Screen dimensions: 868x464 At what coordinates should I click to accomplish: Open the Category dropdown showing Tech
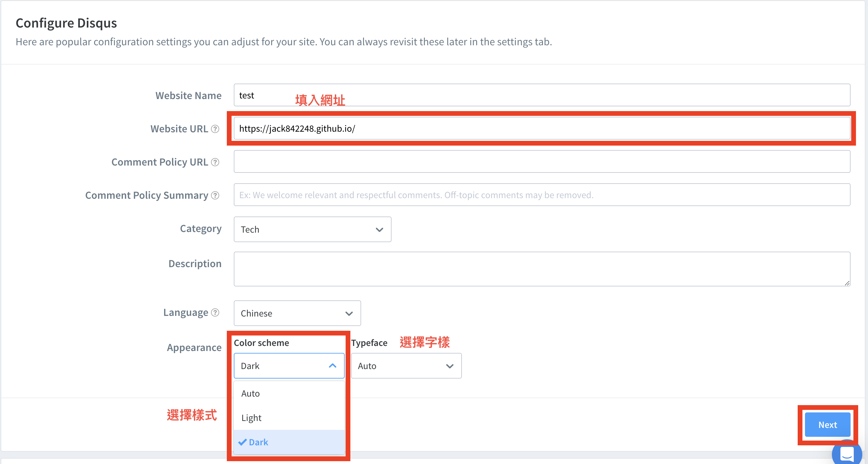click(x=312, y=229)
